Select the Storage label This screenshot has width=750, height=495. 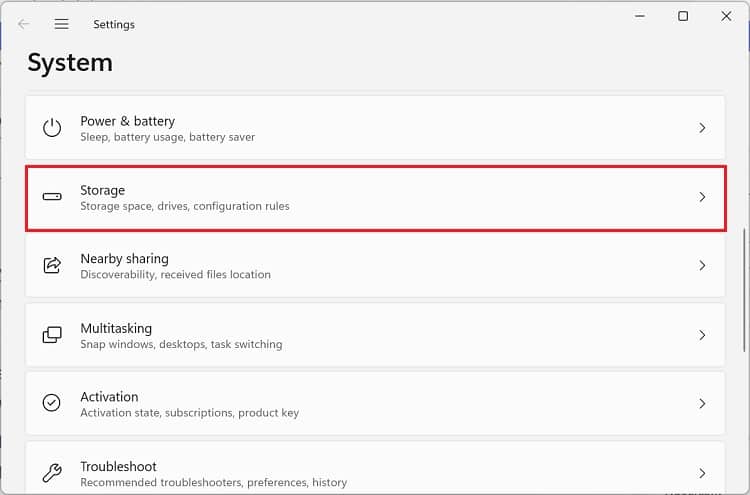[102, 190]
